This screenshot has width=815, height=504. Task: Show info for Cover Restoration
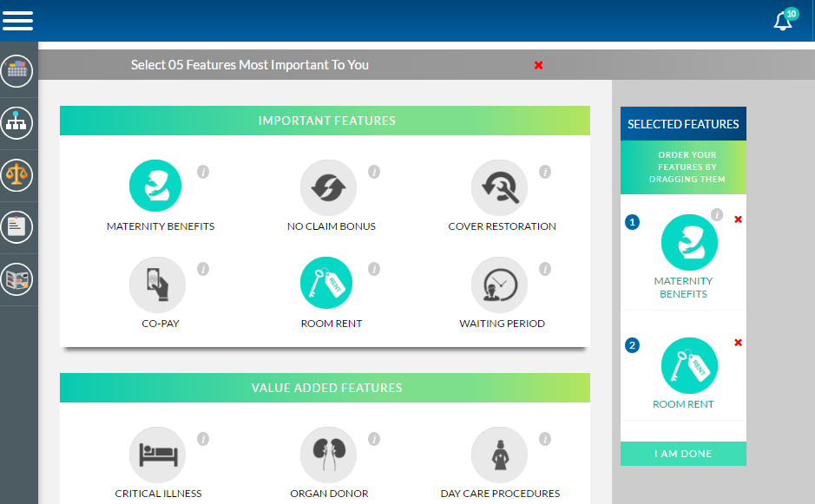(x=545, y=172)
